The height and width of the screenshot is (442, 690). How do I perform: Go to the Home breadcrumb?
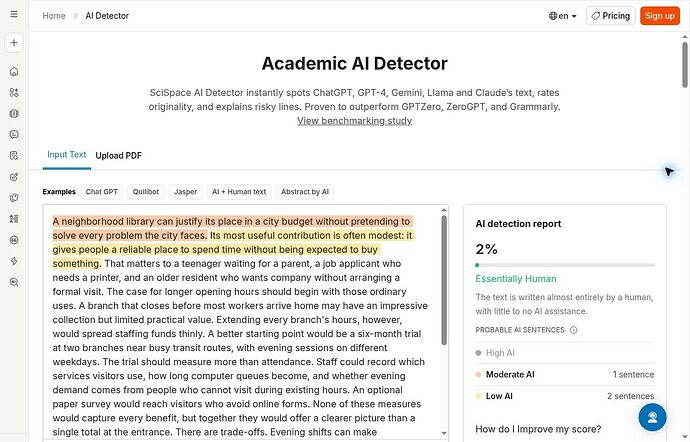click(54, 16)
